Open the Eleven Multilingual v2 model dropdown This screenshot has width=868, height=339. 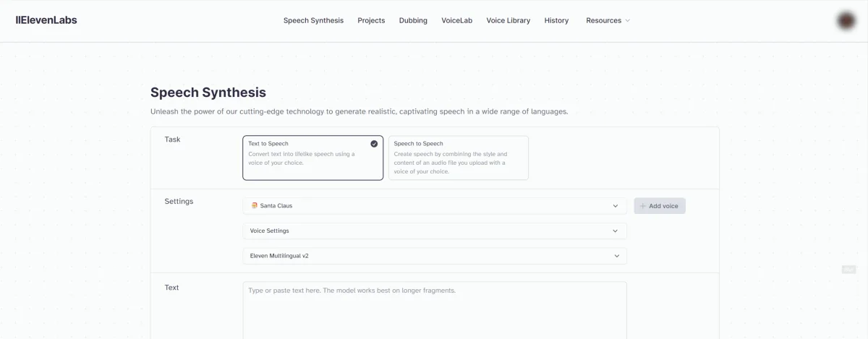click(435, 256)
